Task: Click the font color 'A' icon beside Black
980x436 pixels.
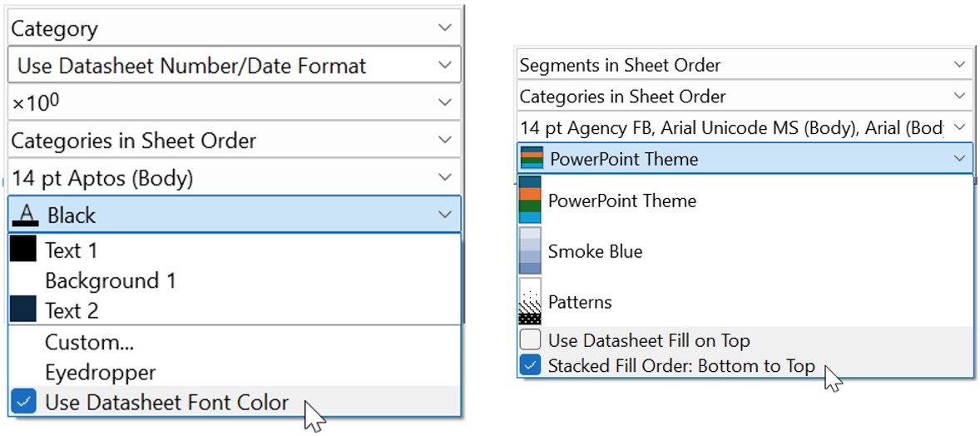Action: [25, 216]
